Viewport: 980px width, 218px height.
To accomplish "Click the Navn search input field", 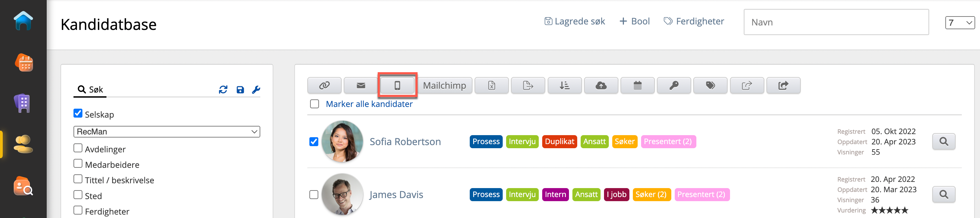I will [x=836, y=22].
